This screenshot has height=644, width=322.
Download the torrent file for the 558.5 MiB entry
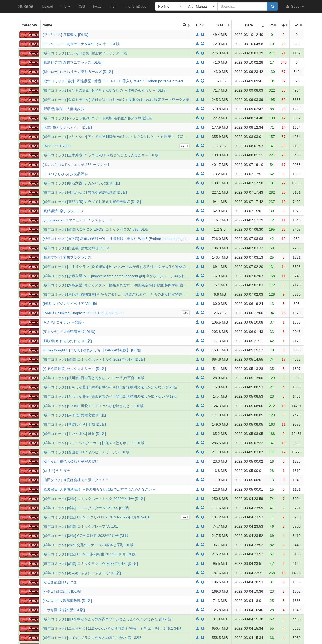[x=197, y=638]
